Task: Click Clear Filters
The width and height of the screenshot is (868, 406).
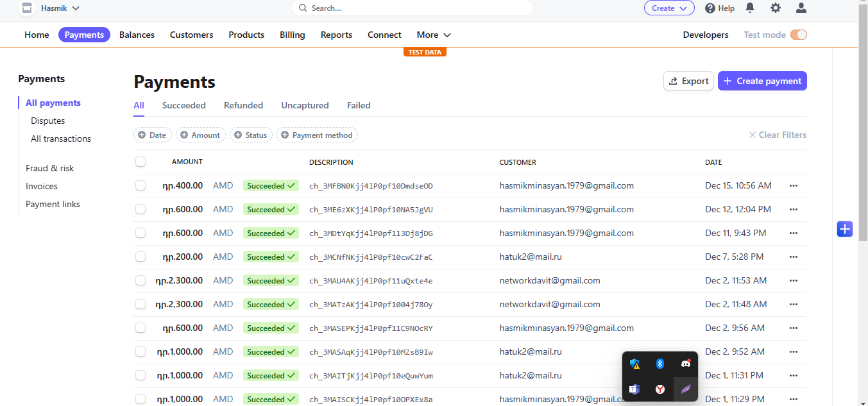Action: 778,135
